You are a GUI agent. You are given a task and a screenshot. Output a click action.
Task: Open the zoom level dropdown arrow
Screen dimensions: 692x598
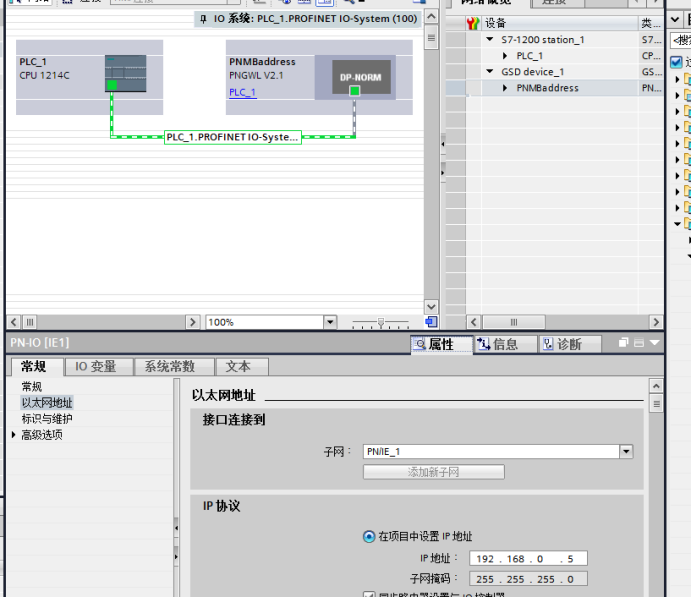pyautogui.click(x=330, y=322)
